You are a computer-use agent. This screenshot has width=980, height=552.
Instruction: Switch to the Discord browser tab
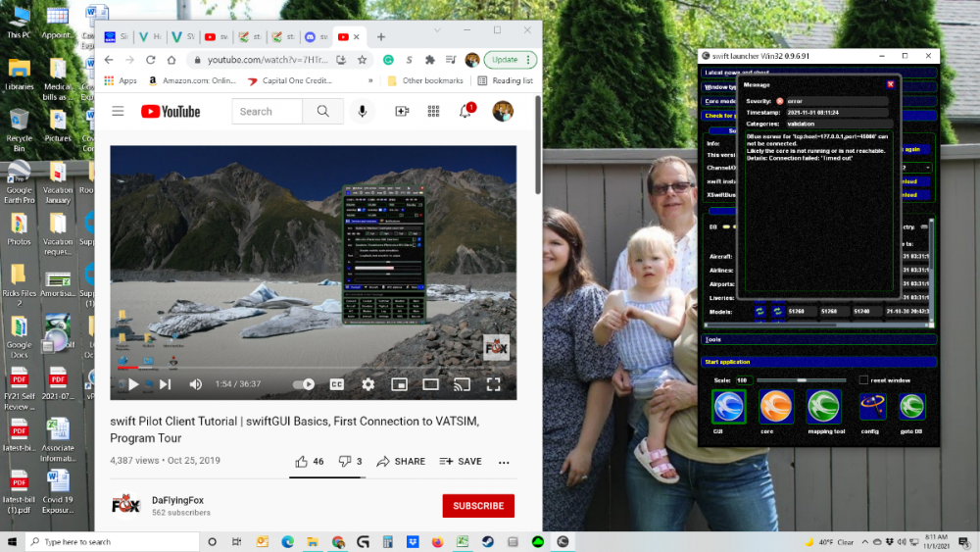(x=310, y=37)
